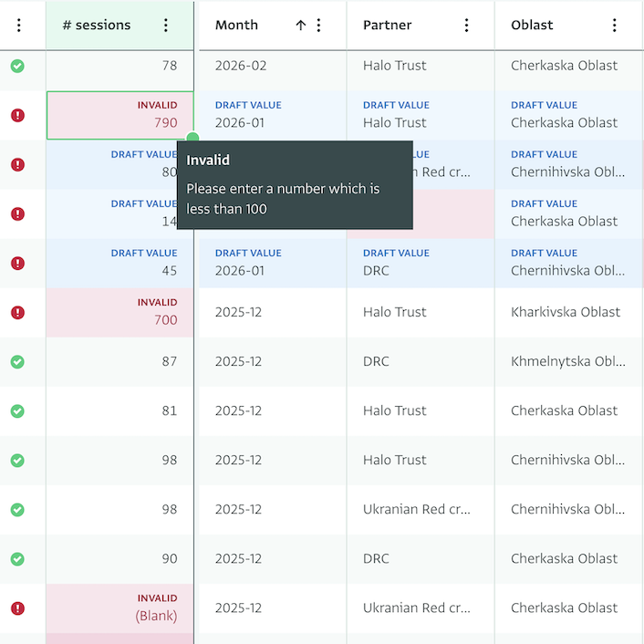
Task: Select the sessions cell with value 81
Action: tap(119, 411)
